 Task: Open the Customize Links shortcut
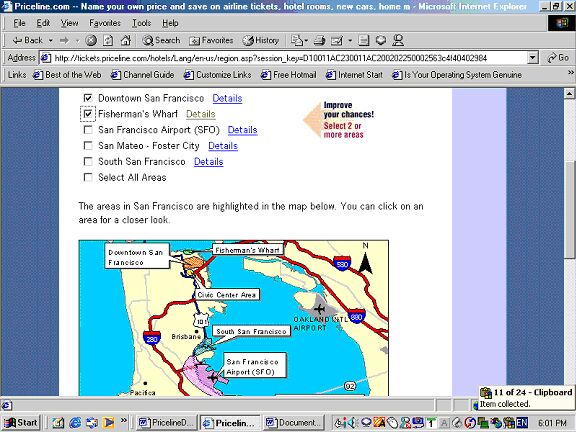(x=217, y=75)
